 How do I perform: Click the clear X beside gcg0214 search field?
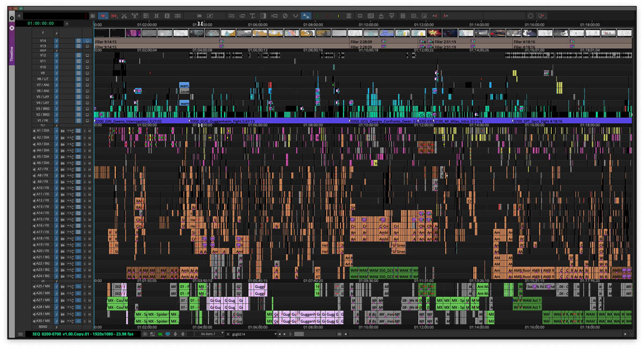[228, 334]
